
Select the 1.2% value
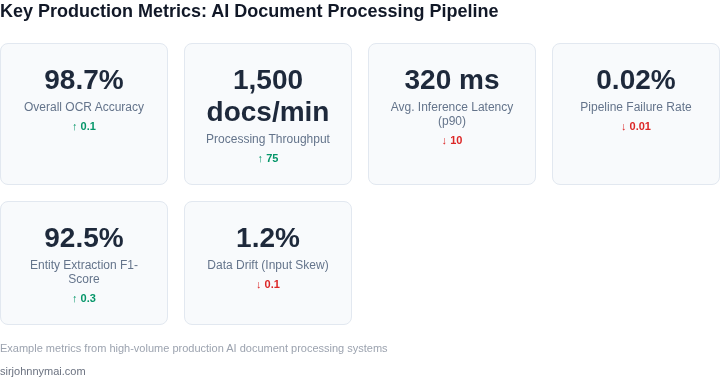(268, 237)
